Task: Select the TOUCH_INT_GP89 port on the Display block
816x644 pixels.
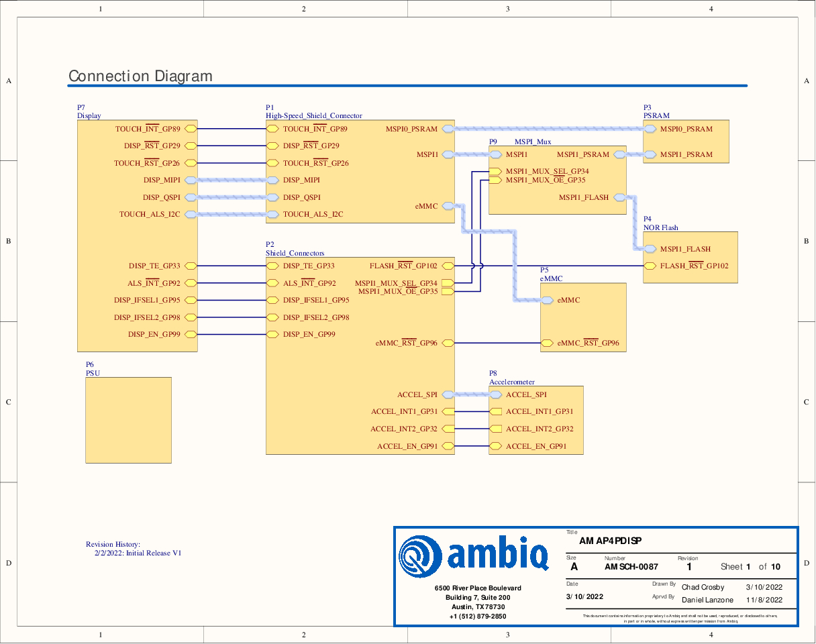Action: click(191, 129)
